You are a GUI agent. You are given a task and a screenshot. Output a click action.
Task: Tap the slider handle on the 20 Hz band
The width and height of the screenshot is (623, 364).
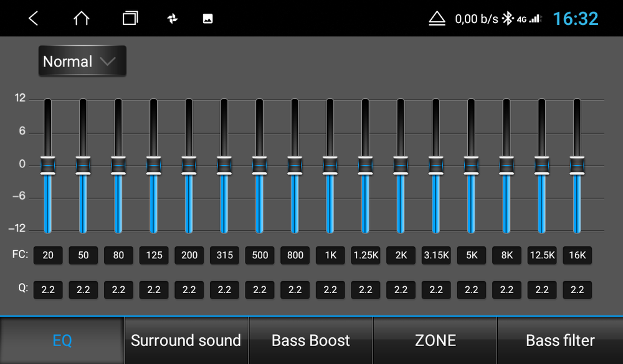48,165
